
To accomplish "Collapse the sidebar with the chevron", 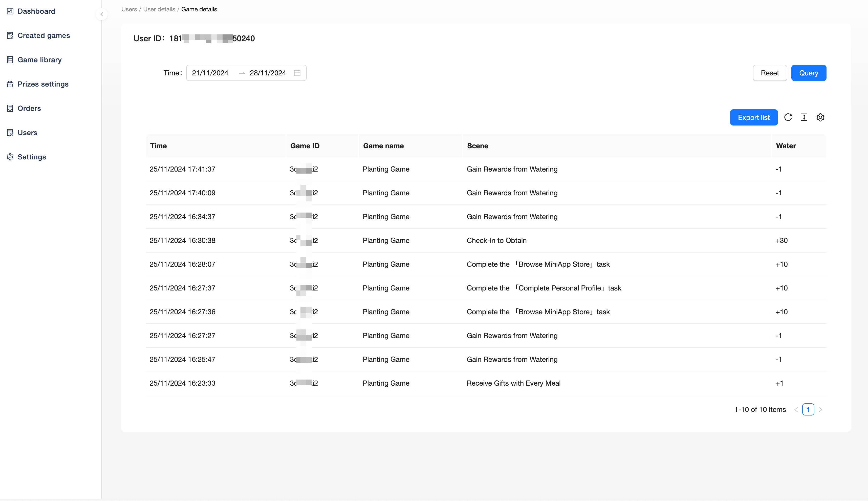I will [x=101, y=14].
